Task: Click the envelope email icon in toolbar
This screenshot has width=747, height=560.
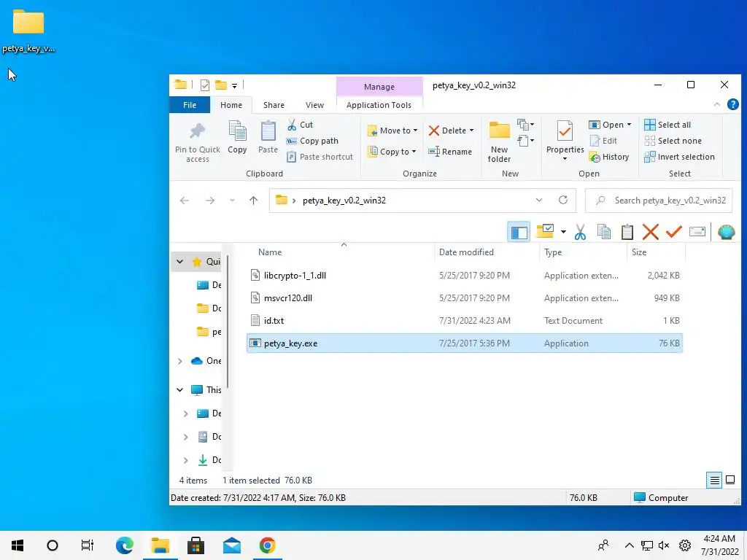Action: click(x=697, y=232)
